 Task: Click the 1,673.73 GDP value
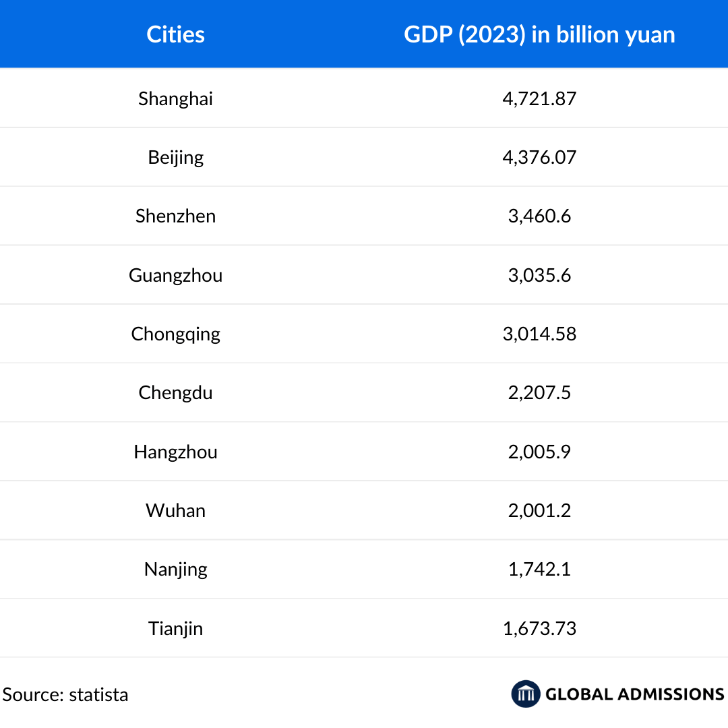pos(539,628)
